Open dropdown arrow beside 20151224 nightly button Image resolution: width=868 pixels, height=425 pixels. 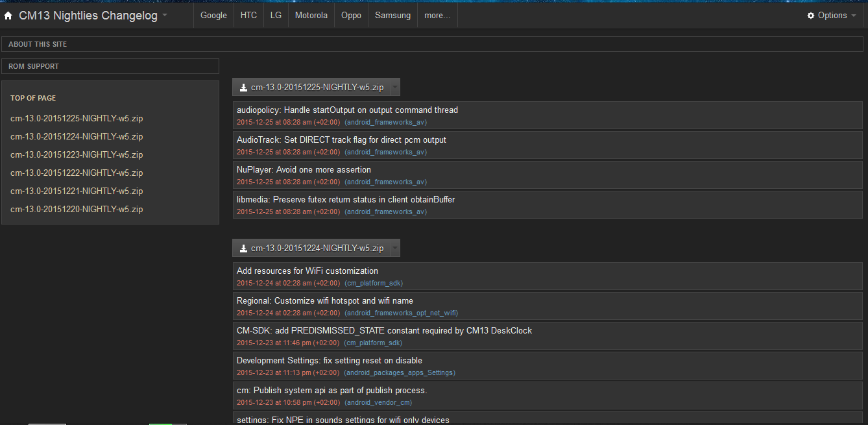point(395,248)
